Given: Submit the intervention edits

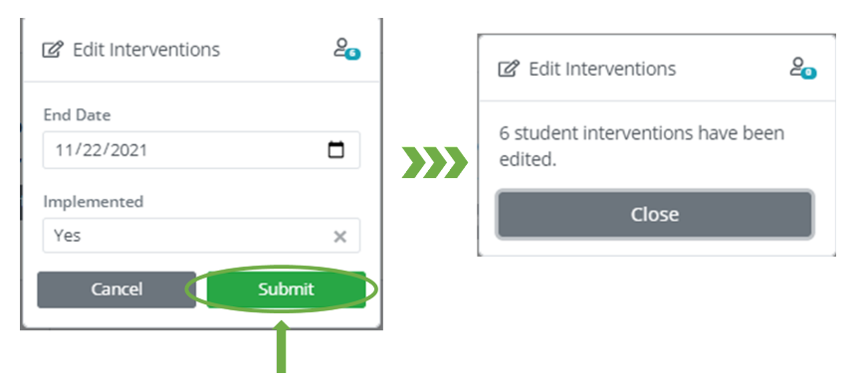Looking at the screenshot, I should pyautogui.click(x=287, y=289).
